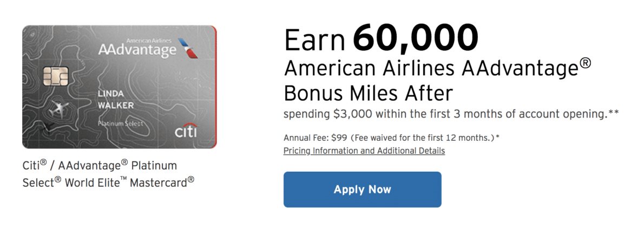Click the Apply Now button
The height and width of the screenshot is (247, 644).
[x=362, y=190]
